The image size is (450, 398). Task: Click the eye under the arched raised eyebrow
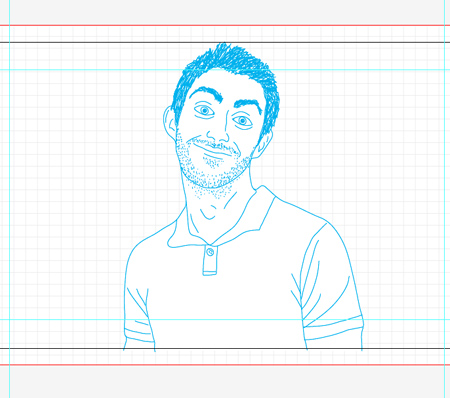click(204, 110)
